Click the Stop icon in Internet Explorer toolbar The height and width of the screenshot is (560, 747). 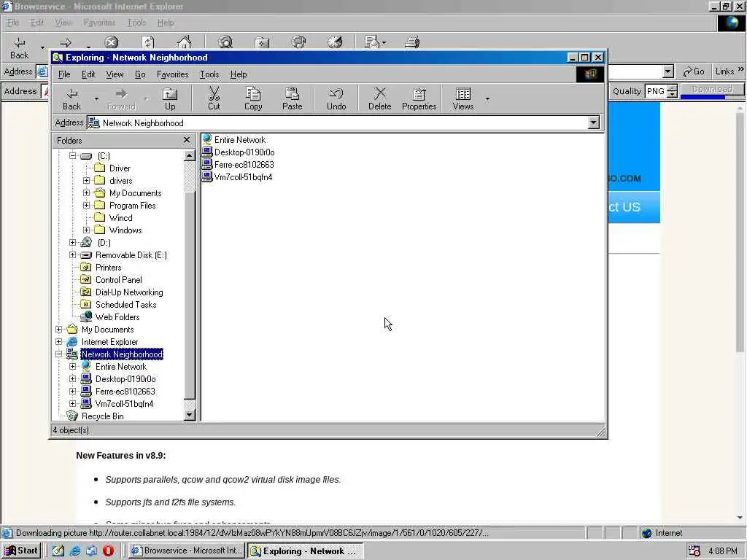[x=111, y=43]
